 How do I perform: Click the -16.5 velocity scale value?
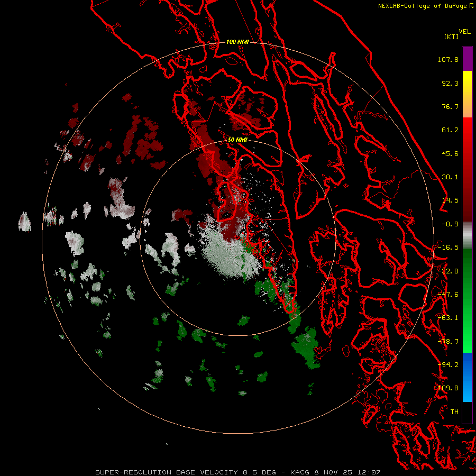click(448, 248)
